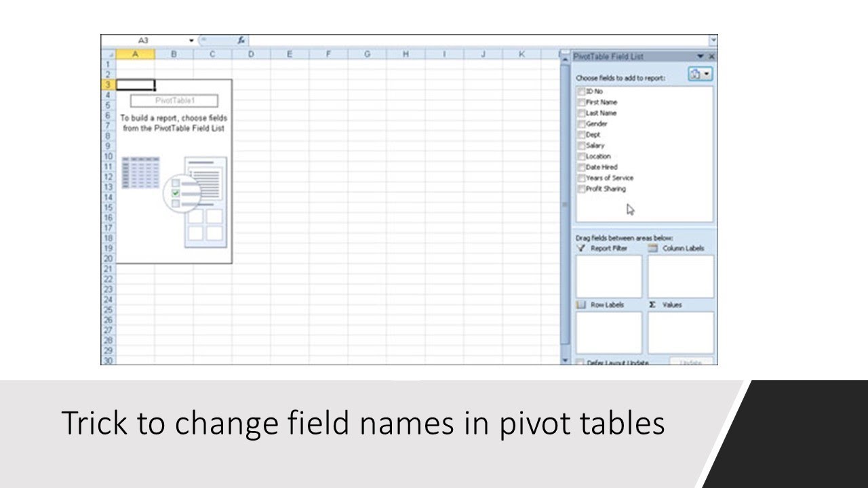Tick the ID No field checkbox
The height and width of the screenshot is (488, 868).
pos(581,91)
